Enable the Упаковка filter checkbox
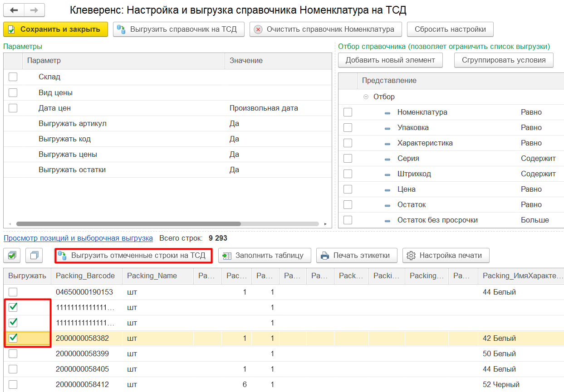 coord(348,128)
